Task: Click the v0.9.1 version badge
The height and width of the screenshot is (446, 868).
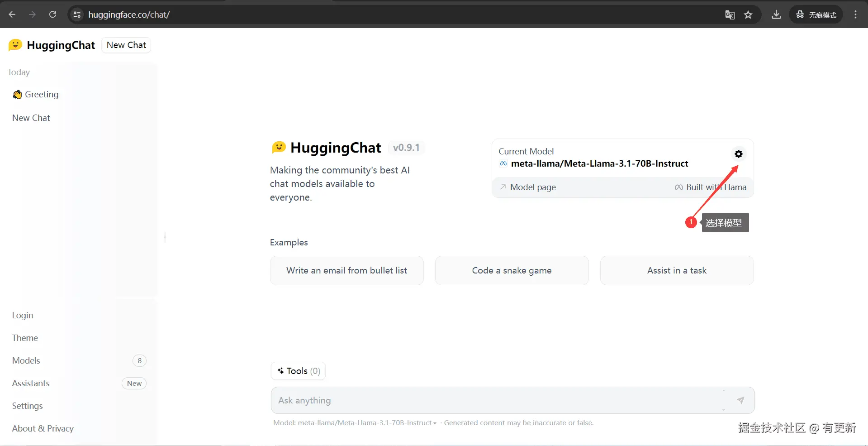Action: pos(406,148)
